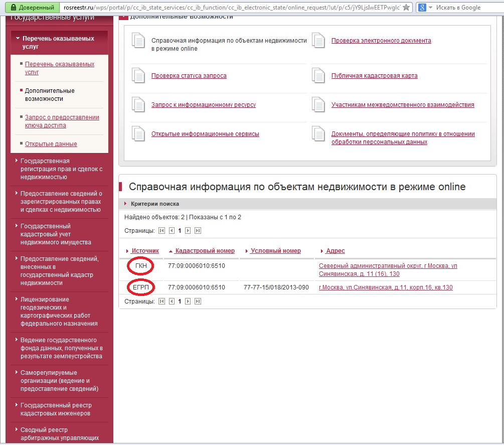
Task: Collapse Перечень оказываемых услуг sidebar header
Action: (x=58, y=42)
